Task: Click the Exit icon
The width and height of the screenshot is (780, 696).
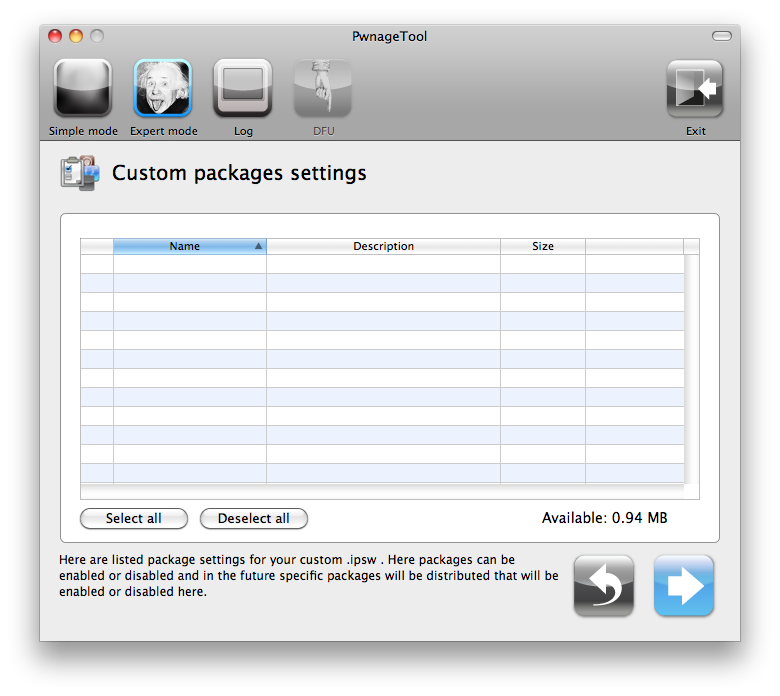Action: 695,88
